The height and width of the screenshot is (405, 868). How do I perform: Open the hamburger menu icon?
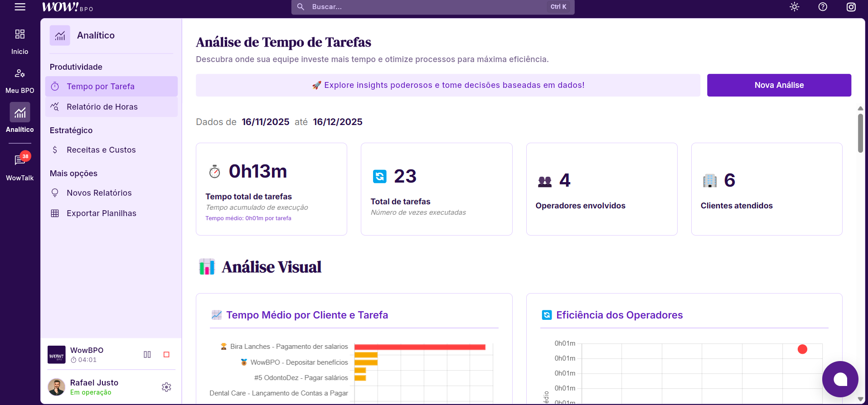tap(20, 7)
